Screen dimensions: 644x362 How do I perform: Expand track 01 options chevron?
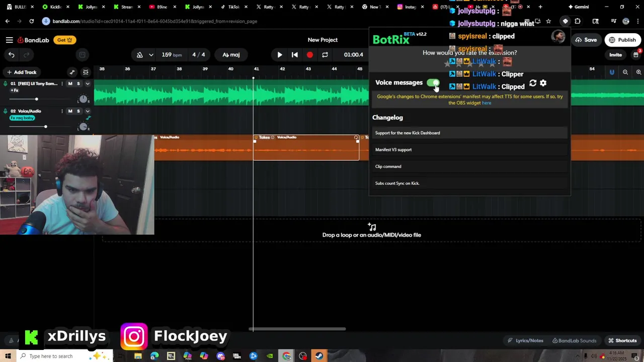tap(88, 83)
